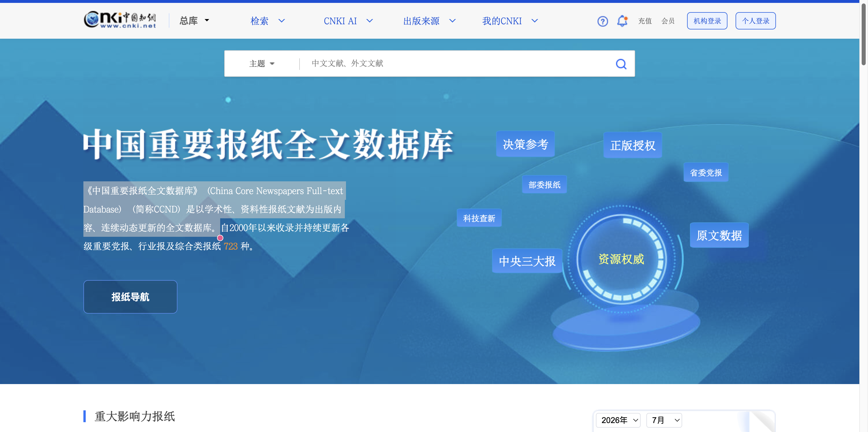Image resolution: width=868 pixels, height=432 pixels.
Task: Open the 主题 search field dropdown
Action: [262, 64]
